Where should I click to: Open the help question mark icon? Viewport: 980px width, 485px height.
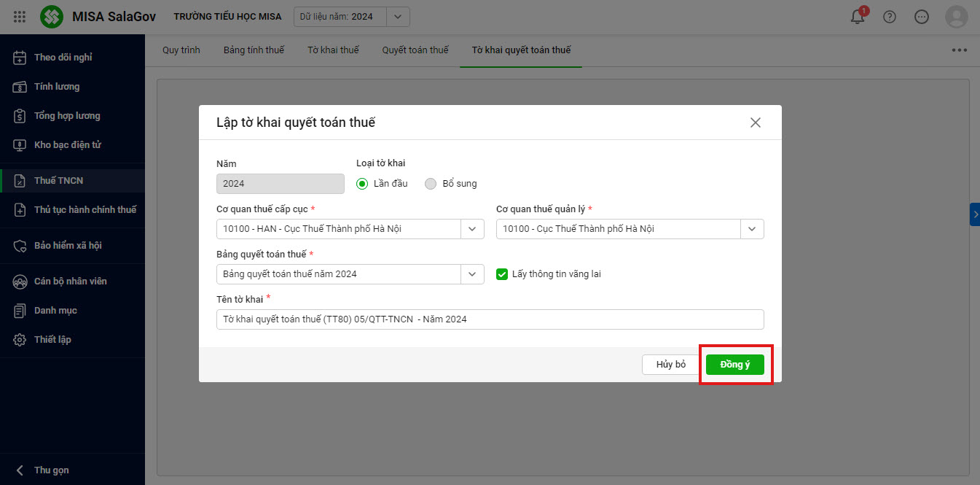(x=890, y=17)
